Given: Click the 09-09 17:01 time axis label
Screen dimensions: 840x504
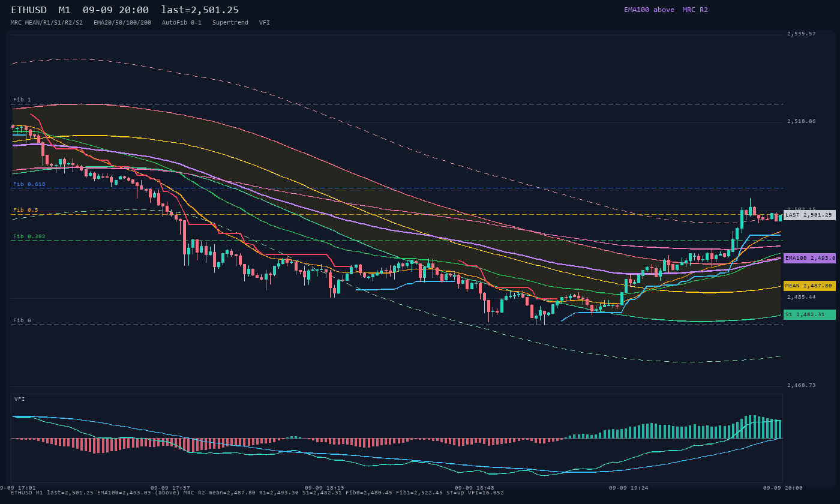Looking at the screenshot, I should (x=18, y=488).
